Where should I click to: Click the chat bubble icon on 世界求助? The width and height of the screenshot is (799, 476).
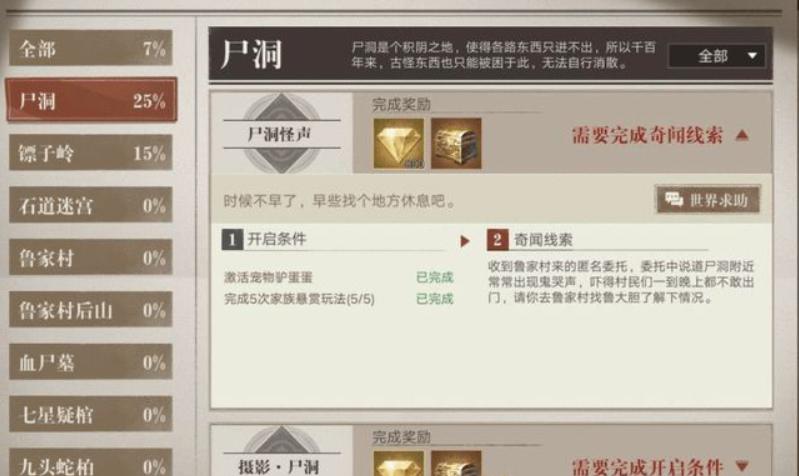click(674, 200)
